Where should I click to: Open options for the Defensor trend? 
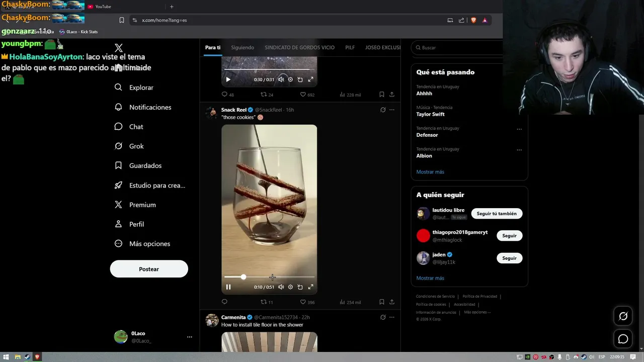click(x=519, y=129)
